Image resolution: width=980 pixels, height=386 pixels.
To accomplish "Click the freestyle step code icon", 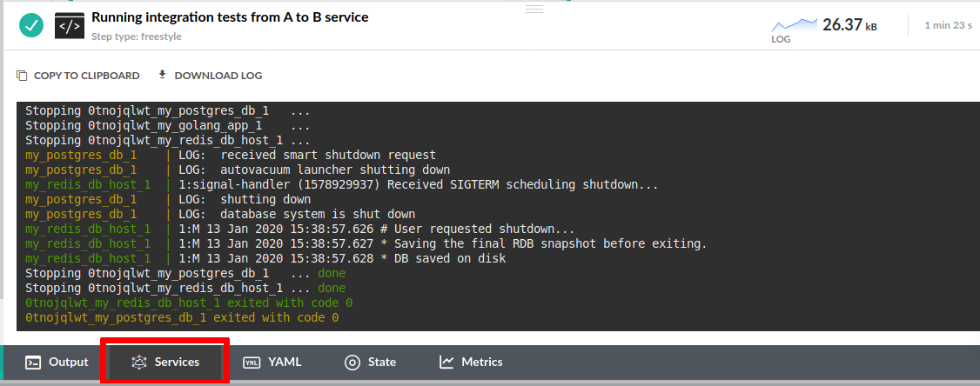I will point(70,26).
